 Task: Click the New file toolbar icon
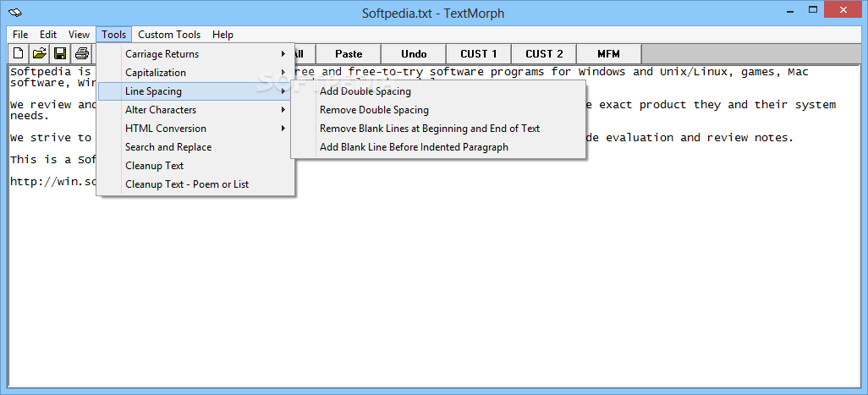coord(19,53)
